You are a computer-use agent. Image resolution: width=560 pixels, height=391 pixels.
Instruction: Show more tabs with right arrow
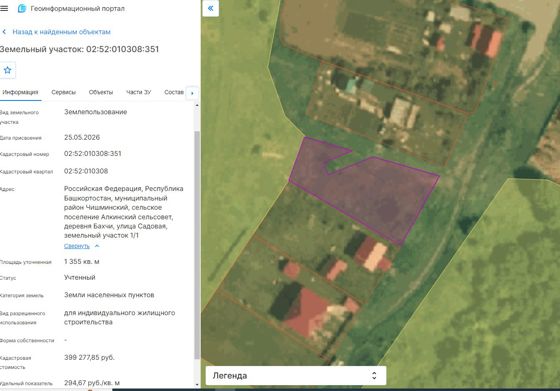[192, 93]
